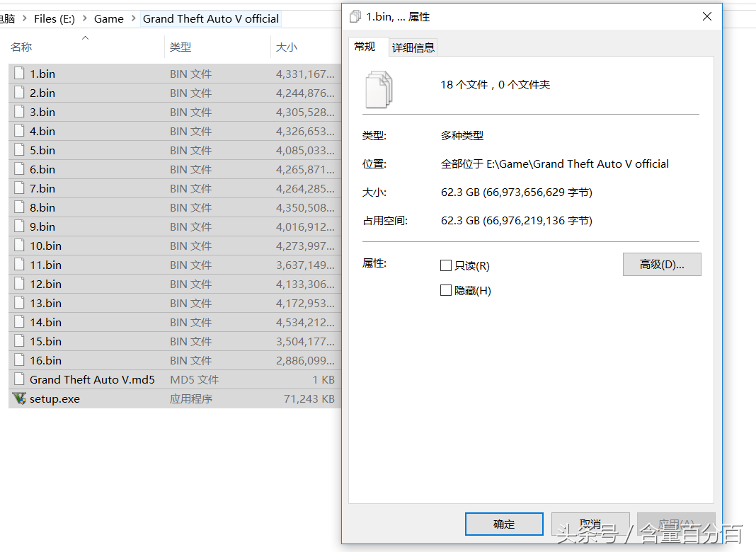The height and width of the screenshot is (552, 756).
Task: Click the properties dialog title bar icon
Action: pos(355,17)
